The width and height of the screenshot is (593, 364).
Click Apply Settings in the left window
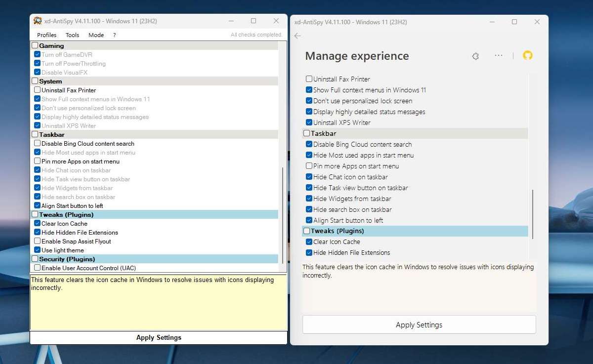(159, 338)
